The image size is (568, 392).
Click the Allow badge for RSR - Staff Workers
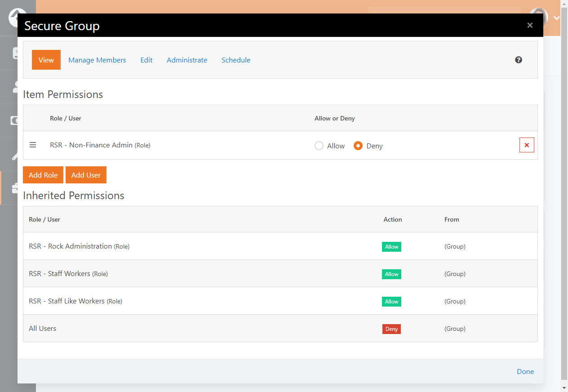point(391,274)
